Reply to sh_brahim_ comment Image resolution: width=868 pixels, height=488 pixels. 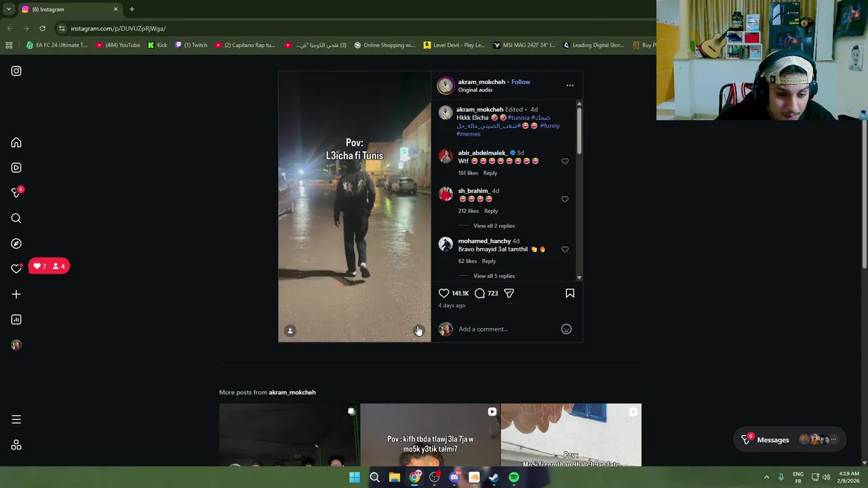pos(490,211)
